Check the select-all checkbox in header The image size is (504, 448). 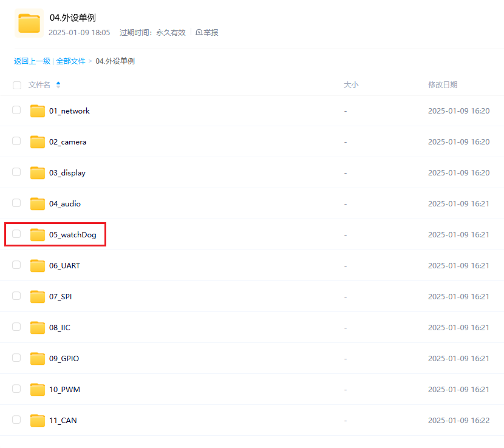[16, 85]
